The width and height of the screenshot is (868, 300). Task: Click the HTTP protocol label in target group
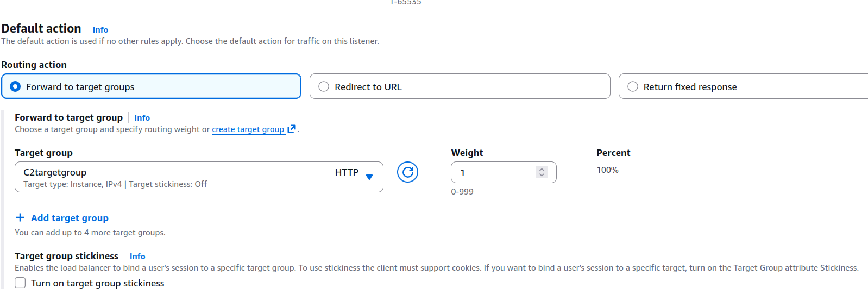[x=347, y=173]
